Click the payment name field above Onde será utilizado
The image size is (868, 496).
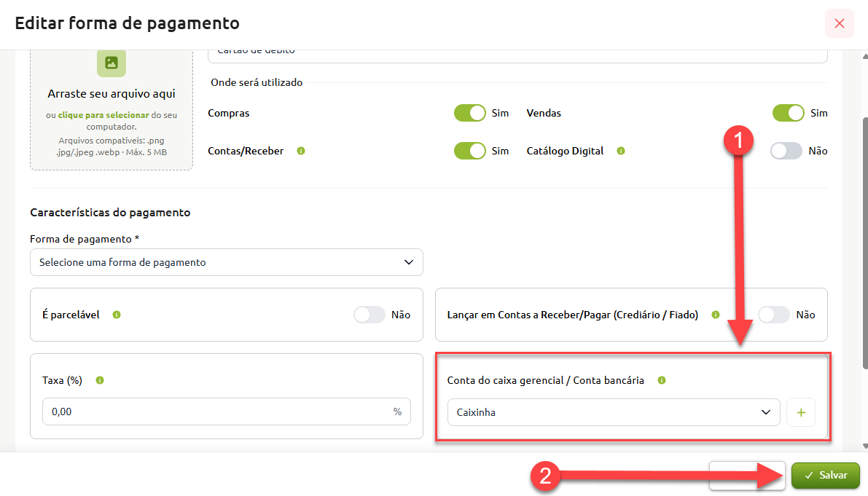click(x=517, y=55)
